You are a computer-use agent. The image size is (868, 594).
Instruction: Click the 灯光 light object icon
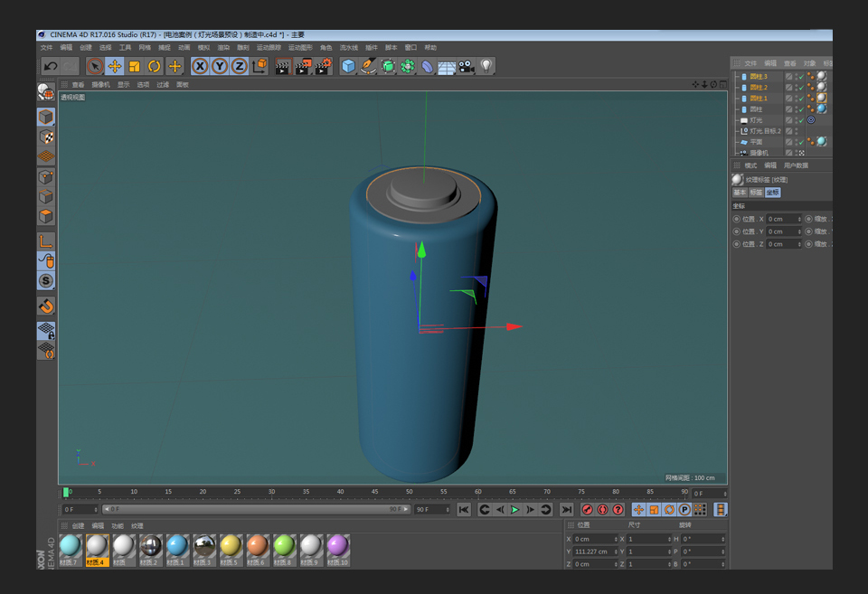(743, 120)
